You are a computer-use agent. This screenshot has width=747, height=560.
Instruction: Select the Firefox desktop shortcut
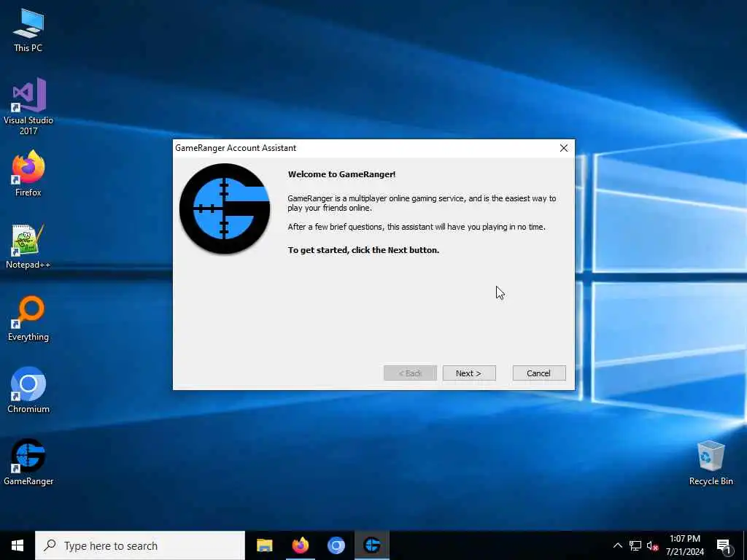point(28,174)
